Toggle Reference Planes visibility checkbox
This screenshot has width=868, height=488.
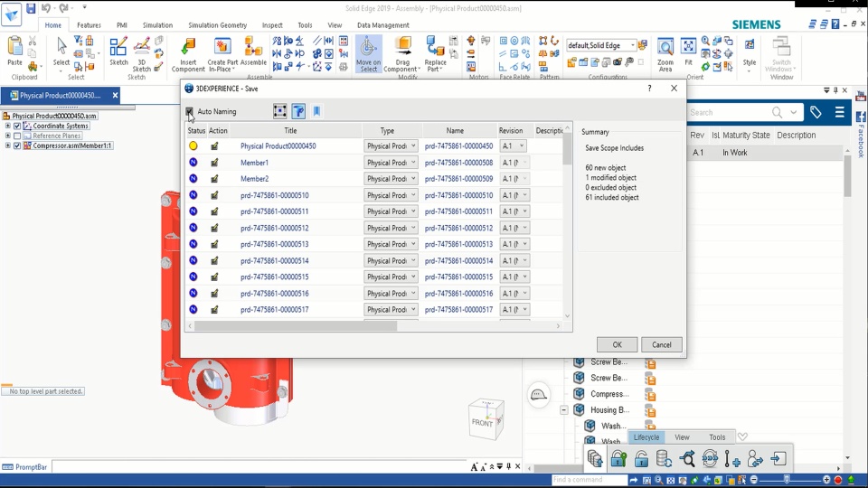tap(17, 136)
